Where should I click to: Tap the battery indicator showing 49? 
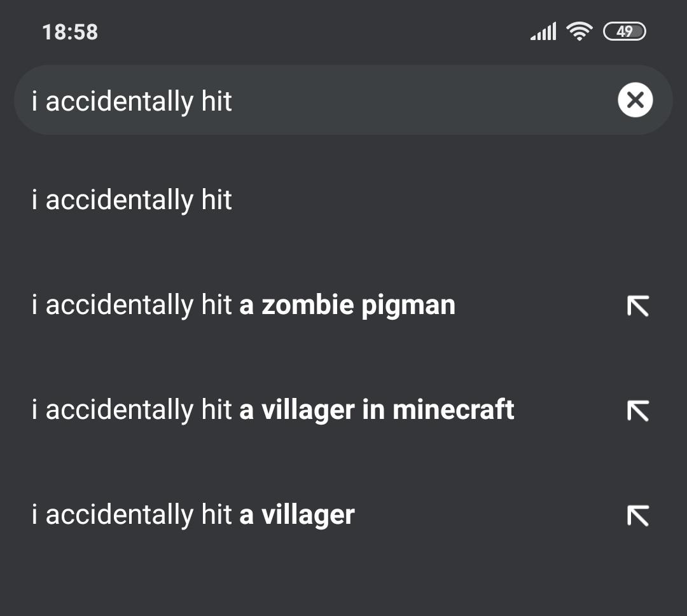point(625,31)
